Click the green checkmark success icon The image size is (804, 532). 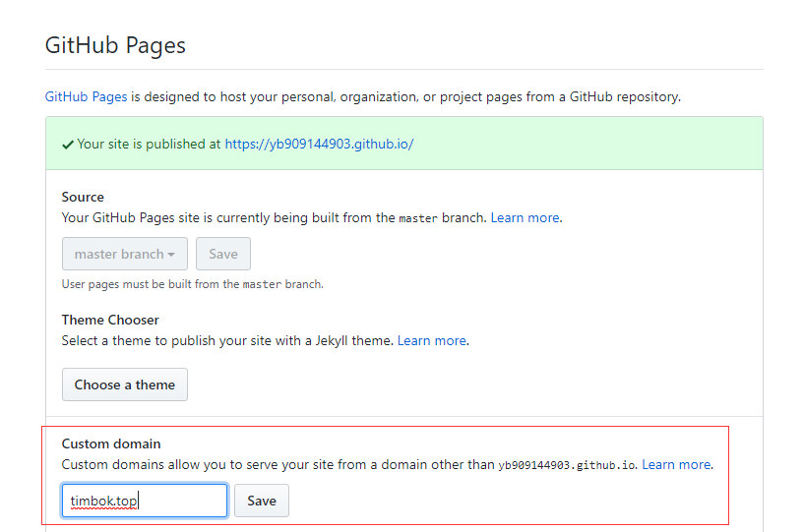[x=67, y=144]
